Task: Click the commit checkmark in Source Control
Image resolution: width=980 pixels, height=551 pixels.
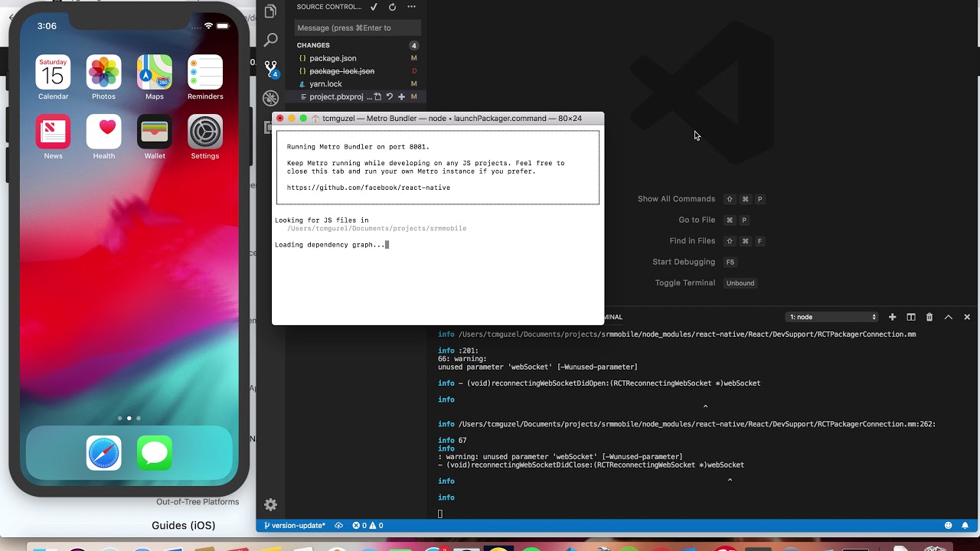Action: (374, 7)
